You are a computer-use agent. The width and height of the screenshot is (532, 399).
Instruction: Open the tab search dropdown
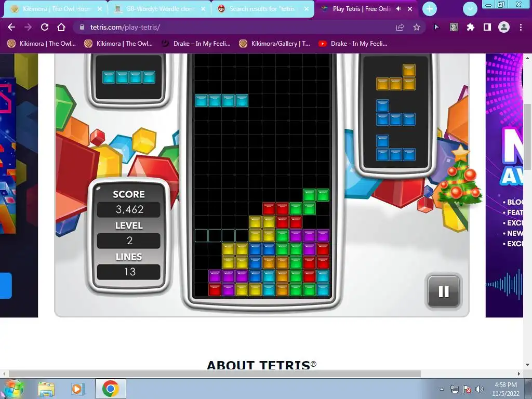click(x=470, y=9)
